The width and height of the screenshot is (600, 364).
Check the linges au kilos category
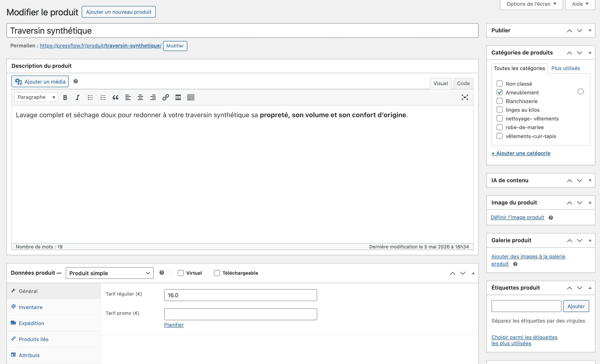pos(499,110)
